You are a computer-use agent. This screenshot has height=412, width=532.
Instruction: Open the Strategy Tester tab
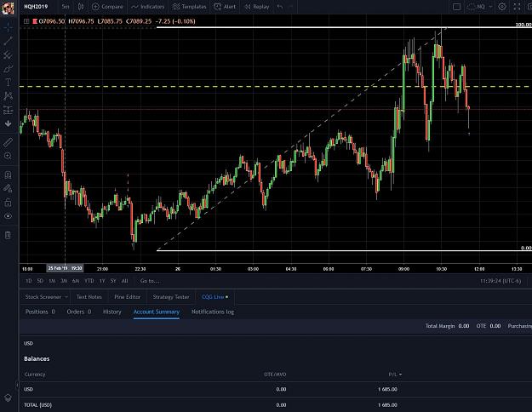point(171,297)
